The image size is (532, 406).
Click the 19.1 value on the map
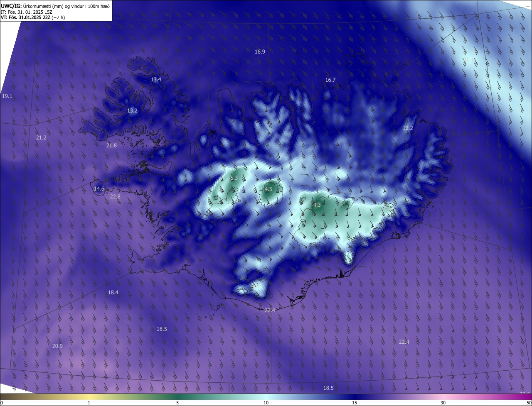point(7,96)
